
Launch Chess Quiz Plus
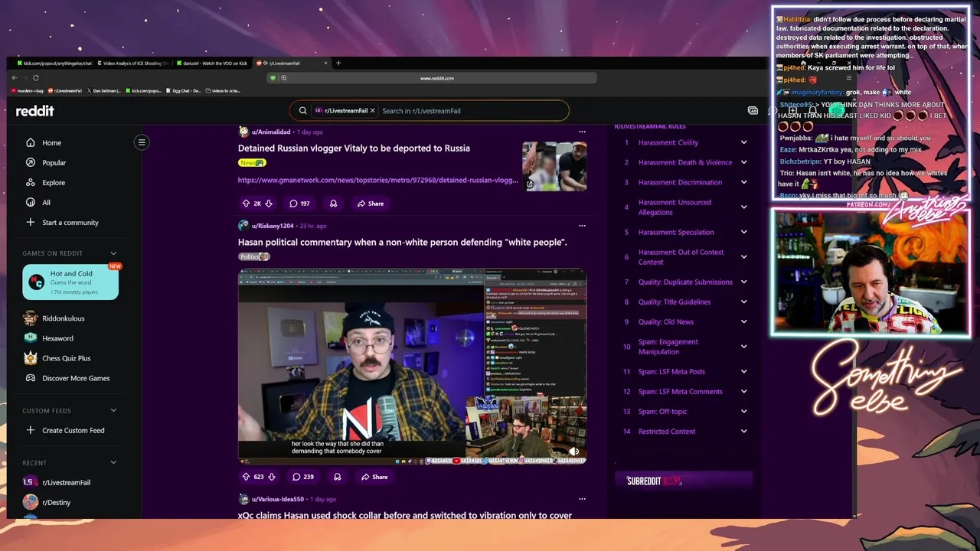(67, 358)
